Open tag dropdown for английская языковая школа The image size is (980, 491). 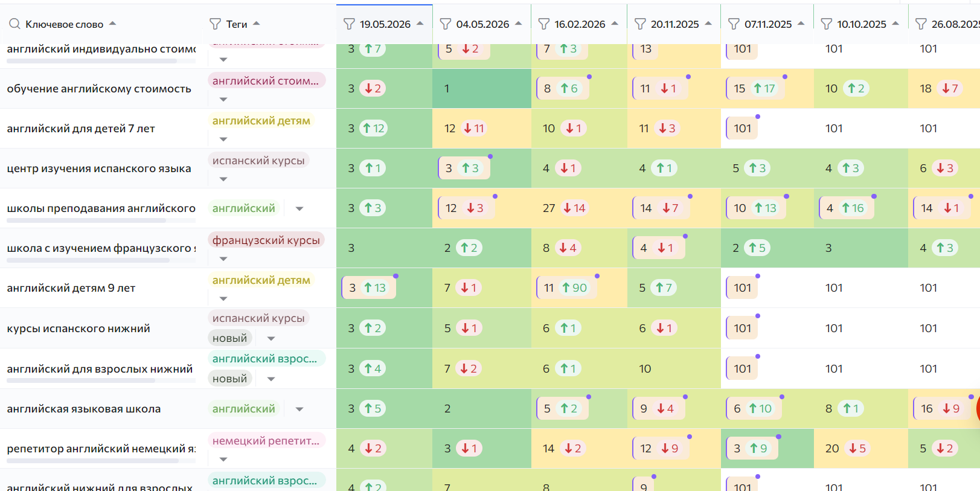(x=299, y=409)
